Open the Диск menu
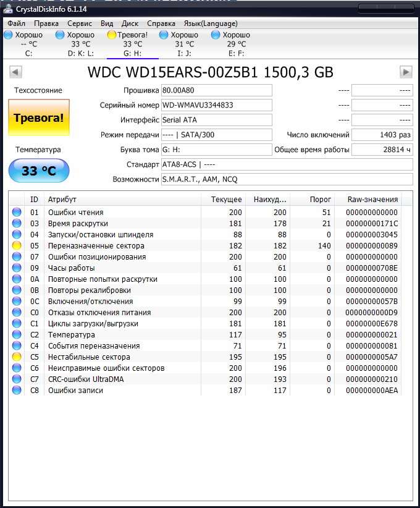Image resolution: width=420 pixels, height=508 pixels. tap(130, 23)
